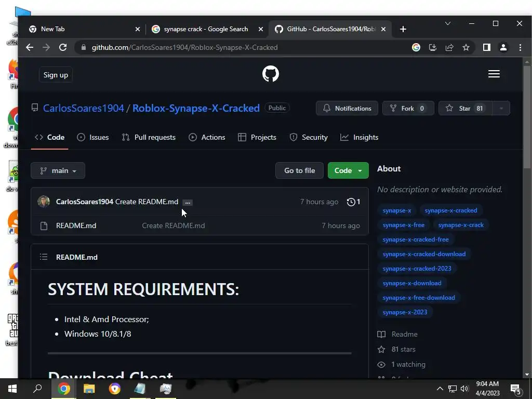The height and width of the screenshot is (399, 532).
Task: Open the Chrome profile icon
Action: [x=503, y=47]
